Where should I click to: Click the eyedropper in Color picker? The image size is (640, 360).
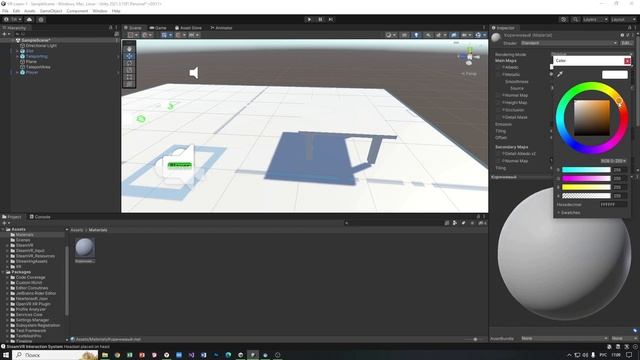(x=560, y=74)
